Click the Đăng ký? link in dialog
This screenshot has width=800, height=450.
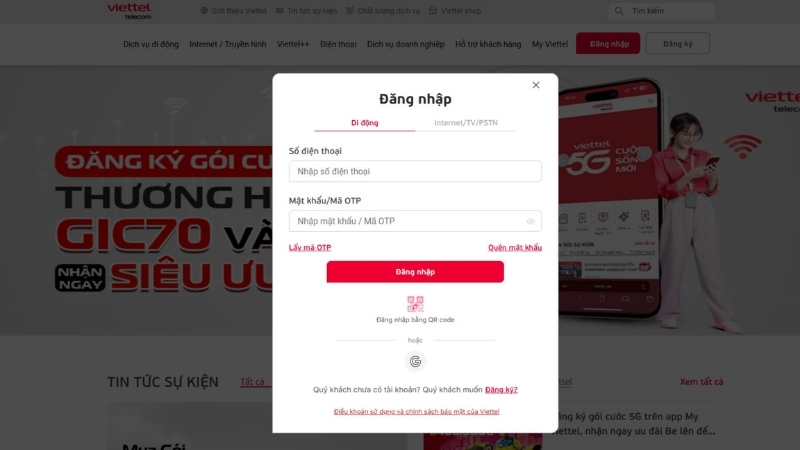[501, 389]
